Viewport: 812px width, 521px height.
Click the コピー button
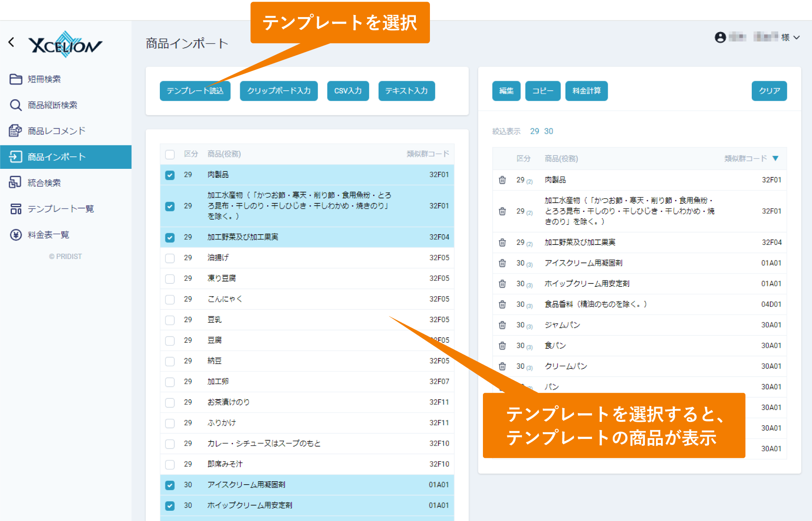coord(543,91)
